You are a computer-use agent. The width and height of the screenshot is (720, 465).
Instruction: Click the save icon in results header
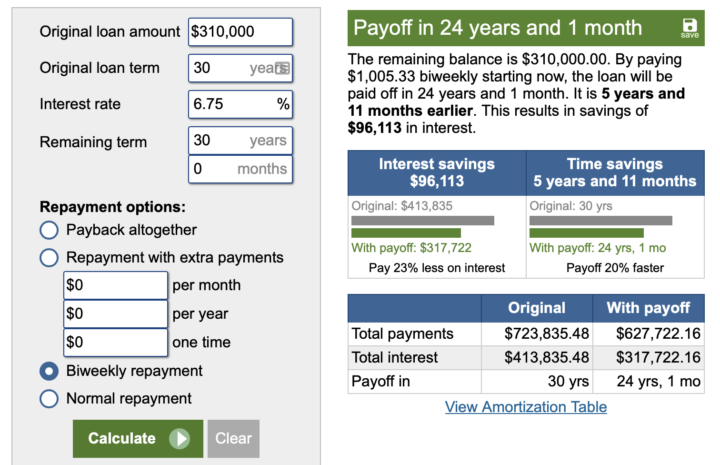coord(690,28)
